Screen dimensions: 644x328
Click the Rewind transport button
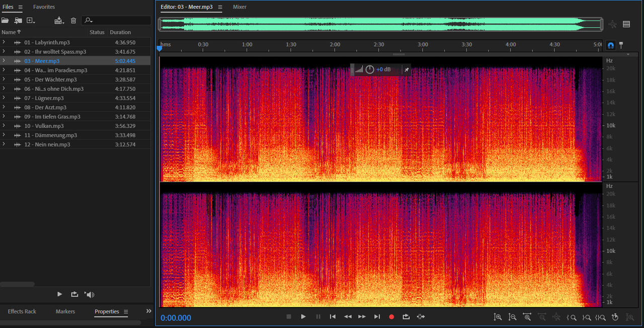348,316
